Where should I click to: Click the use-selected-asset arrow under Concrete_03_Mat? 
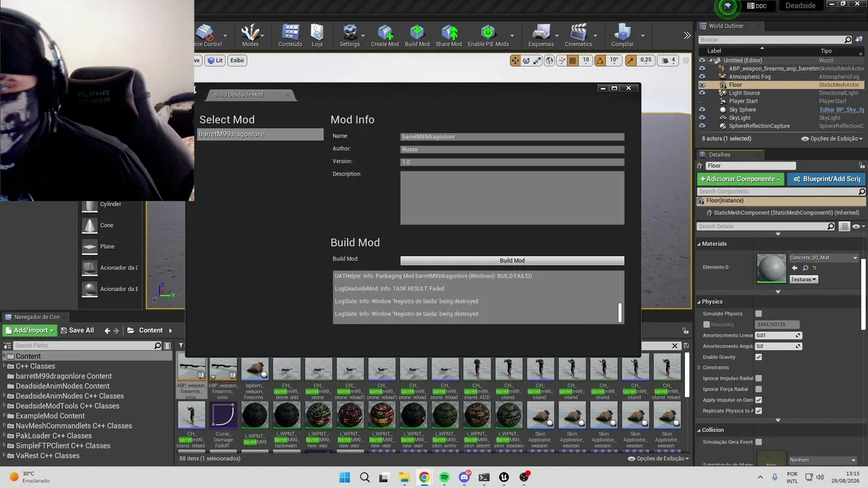795,268
